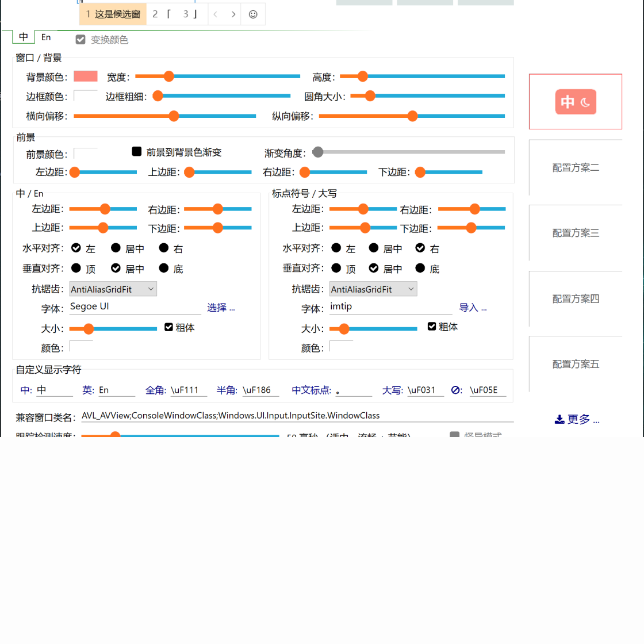Select 水平对齐 右 in 中 / En section
644x644 pixels.
164,248
